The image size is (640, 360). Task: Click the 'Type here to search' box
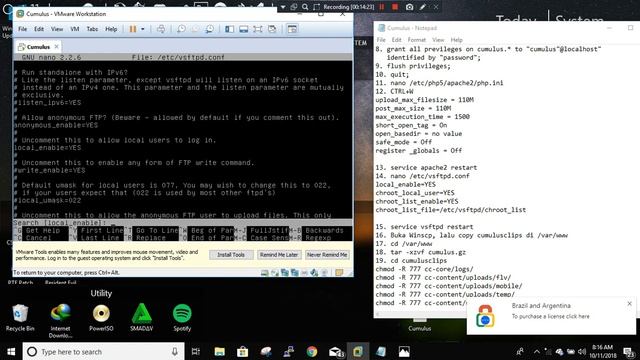103,351
